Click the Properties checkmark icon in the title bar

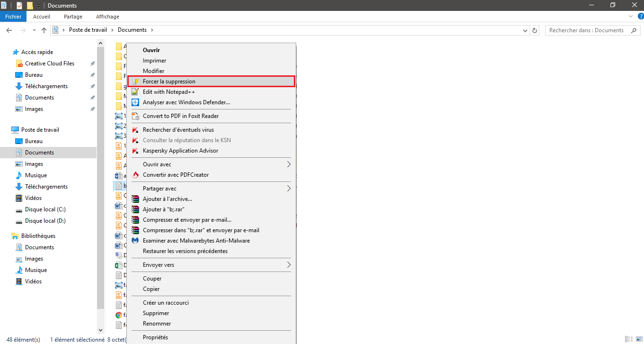(19, 5)
